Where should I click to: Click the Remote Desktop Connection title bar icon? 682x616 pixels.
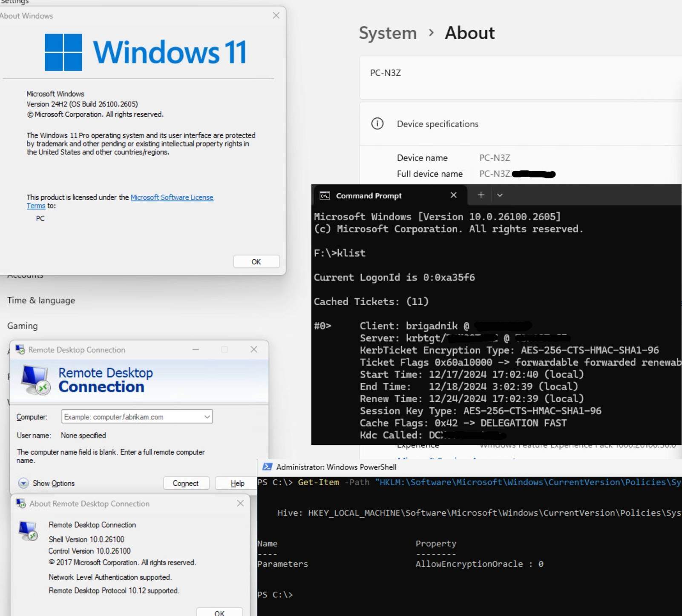(20, 350)
